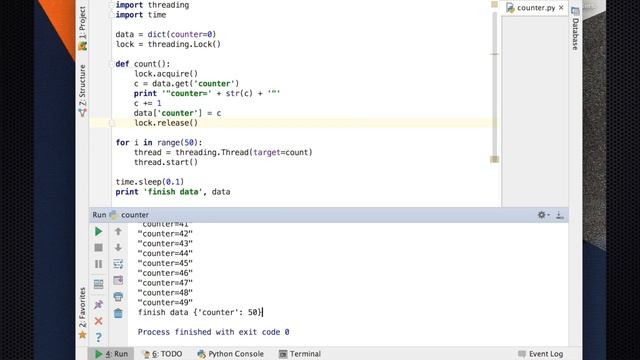Open the Event Log
Viewport: 640px width, 360px height.
coord(541,354)
